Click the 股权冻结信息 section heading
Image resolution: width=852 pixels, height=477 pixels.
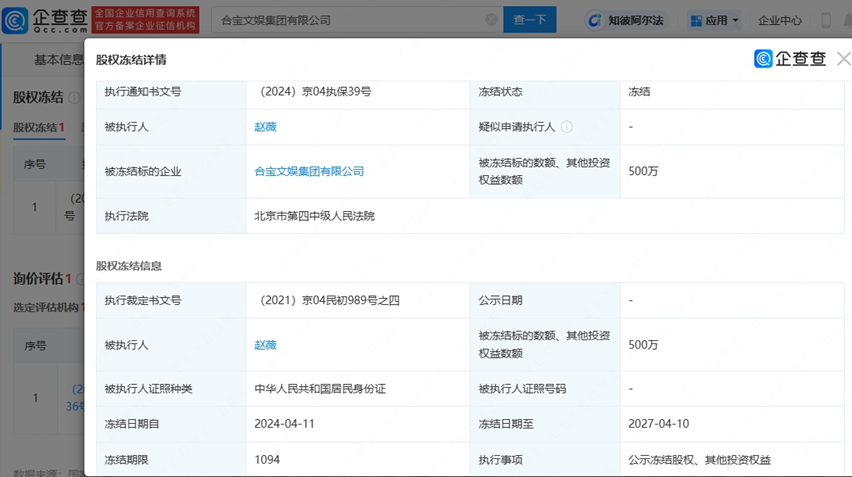click(x=129, y=266)
